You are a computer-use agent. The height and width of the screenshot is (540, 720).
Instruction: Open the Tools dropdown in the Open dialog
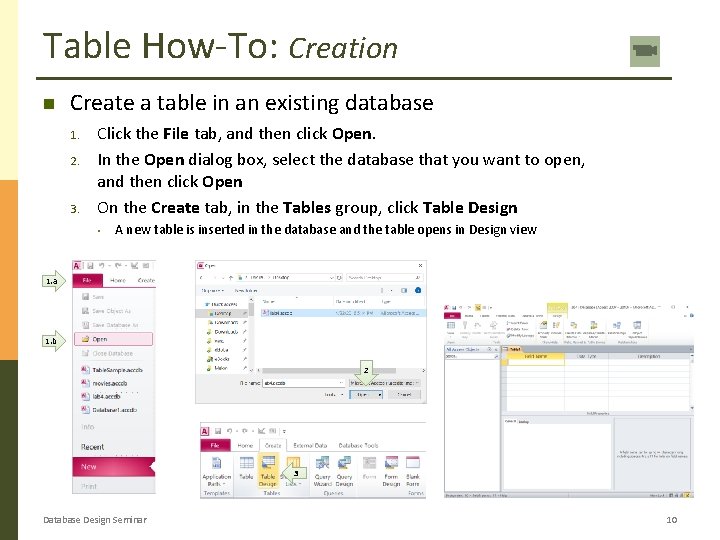334,394
